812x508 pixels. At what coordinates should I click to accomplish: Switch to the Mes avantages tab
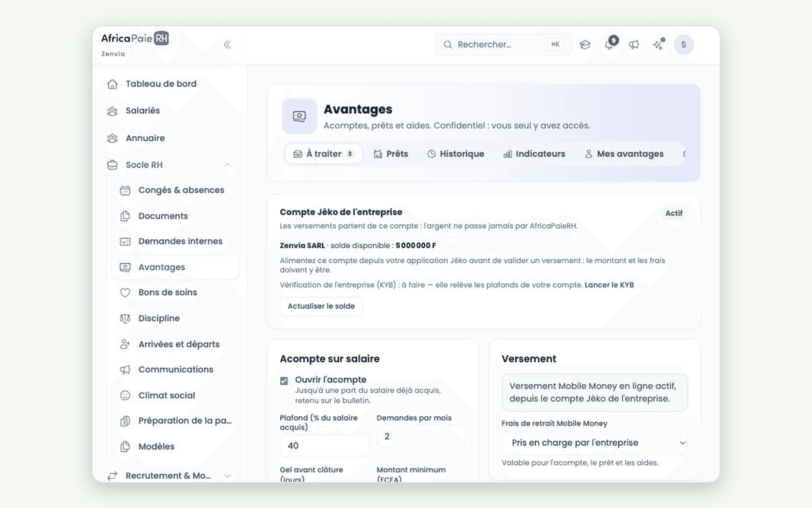coord(624,154)
